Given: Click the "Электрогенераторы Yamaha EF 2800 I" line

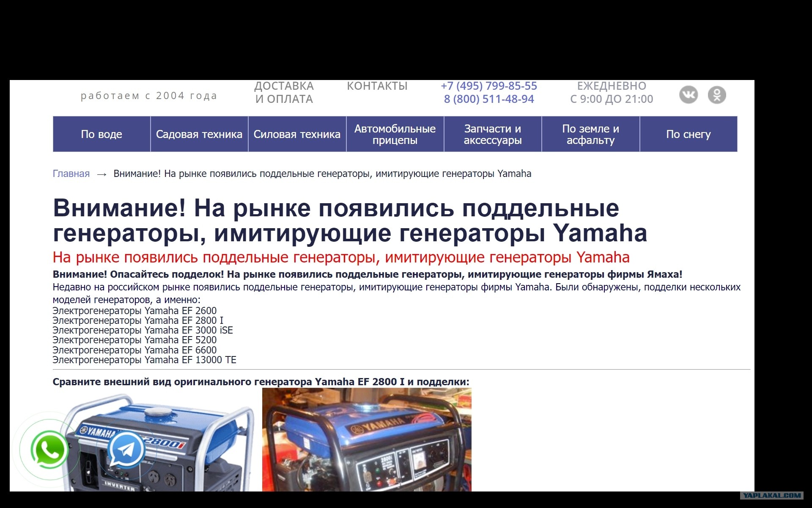Looking at the screenshot, I should (138, 320).
